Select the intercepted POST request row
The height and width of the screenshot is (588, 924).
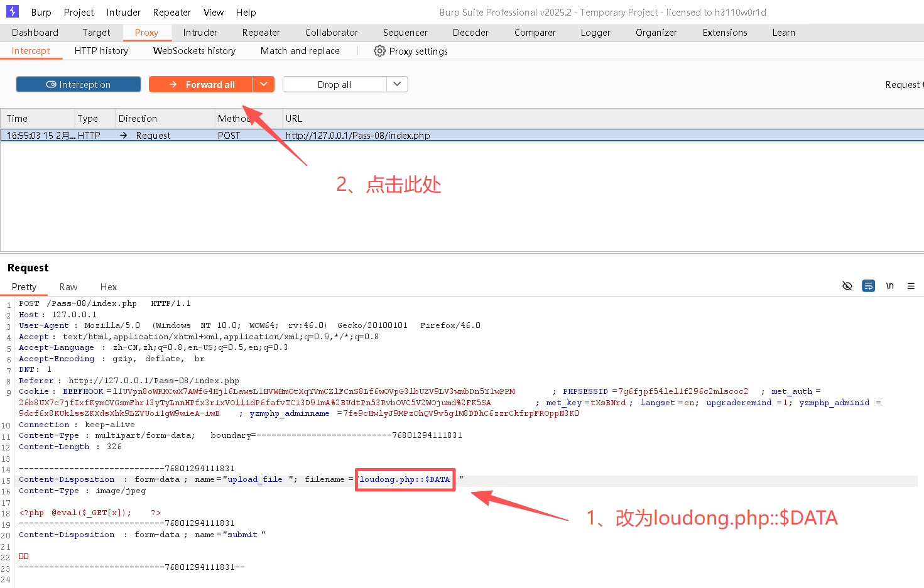(462, 135)
